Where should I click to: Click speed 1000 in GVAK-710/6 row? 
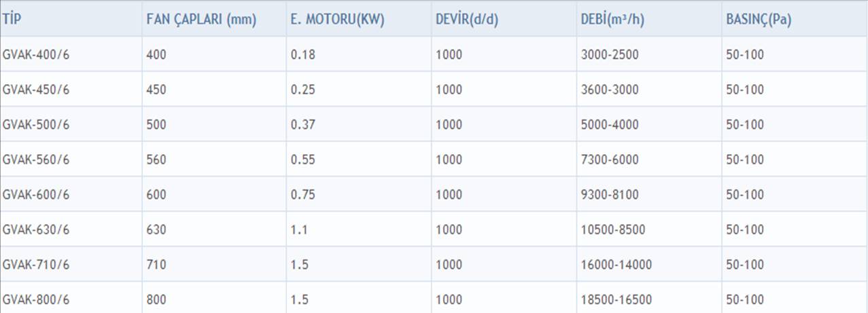[449, 264]
